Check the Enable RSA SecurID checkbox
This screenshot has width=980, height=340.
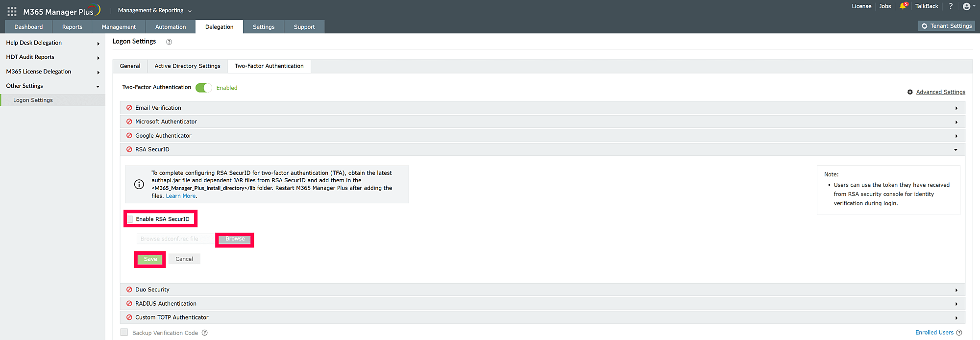[x=130, y=219]
